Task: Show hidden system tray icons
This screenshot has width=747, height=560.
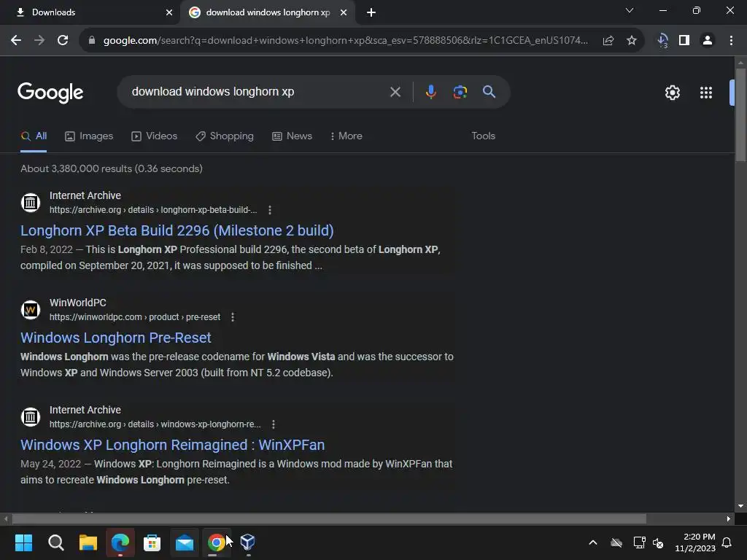Action: point(592,542)
